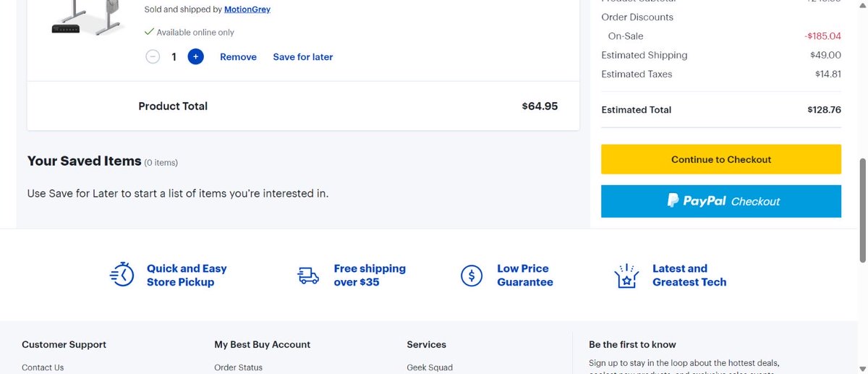Screen dimensions: 868x374
Task: Open Low Price Guarantee link
Action: 525,275
